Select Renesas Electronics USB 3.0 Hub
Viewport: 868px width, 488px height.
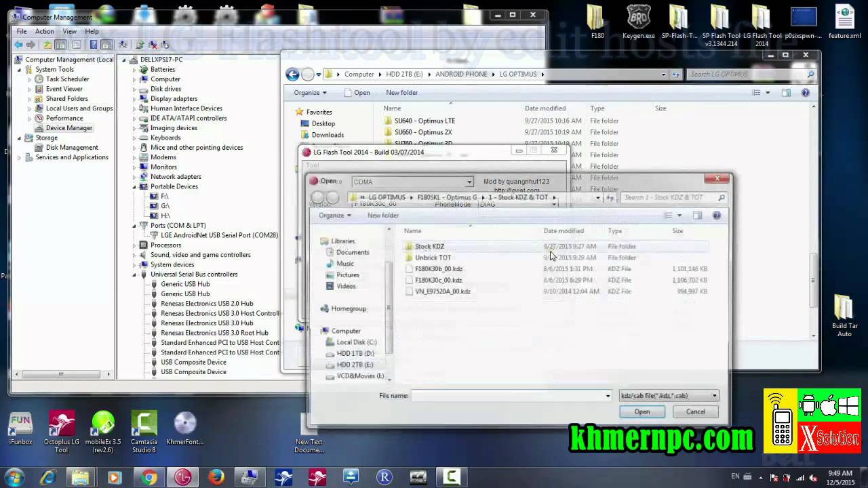coord(207,323)
